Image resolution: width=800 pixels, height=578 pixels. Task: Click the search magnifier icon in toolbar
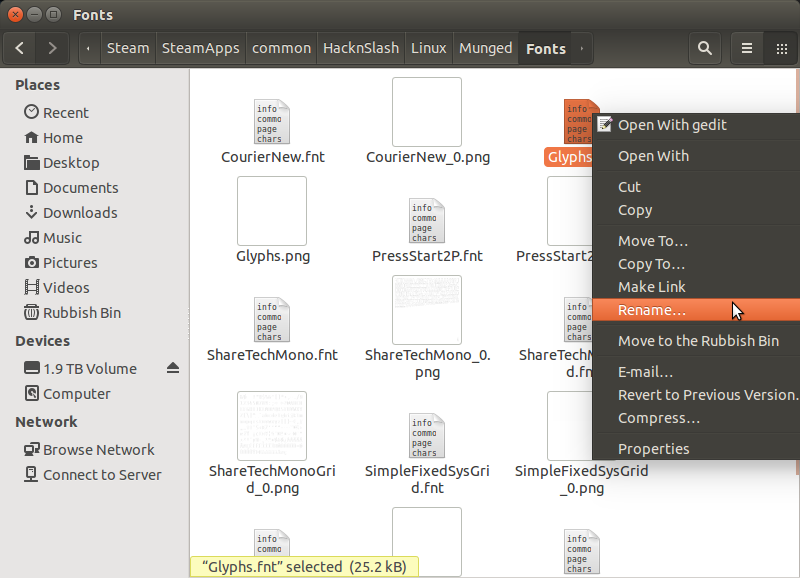(705, 48)
